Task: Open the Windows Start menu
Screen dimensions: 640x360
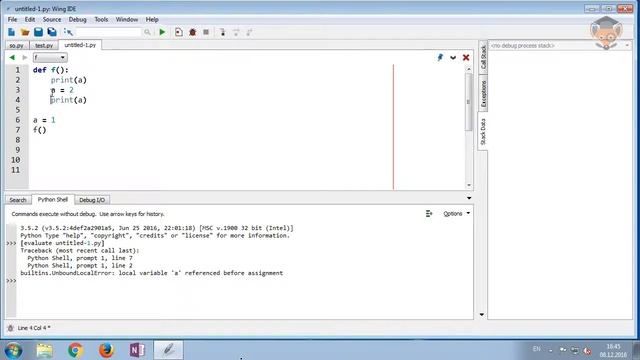Action: click(13, 350)
